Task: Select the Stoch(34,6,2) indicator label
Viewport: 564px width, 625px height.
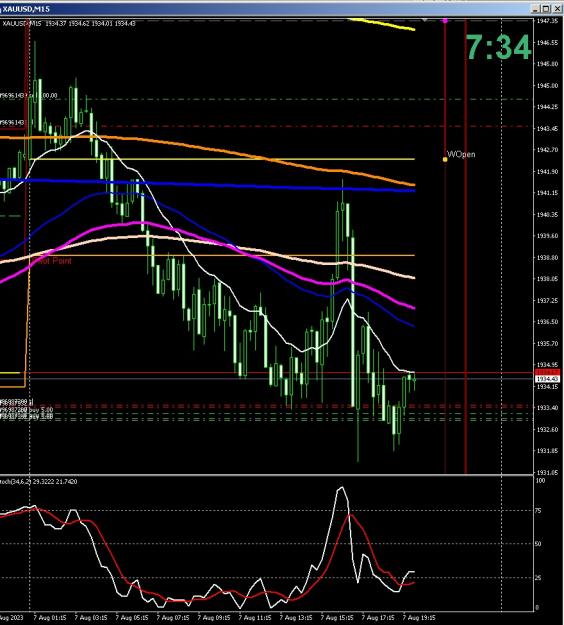Action: point(39,482)
